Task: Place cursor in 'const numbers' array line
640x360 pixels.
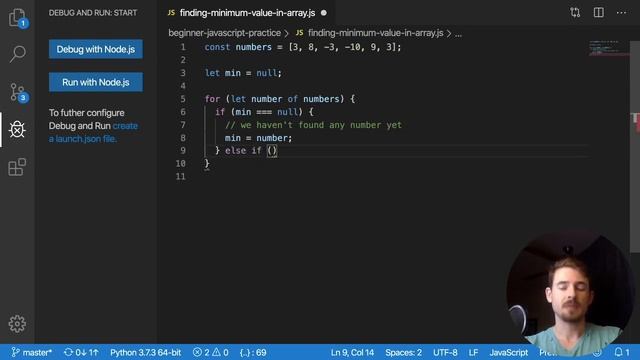Action: point(303,47)
